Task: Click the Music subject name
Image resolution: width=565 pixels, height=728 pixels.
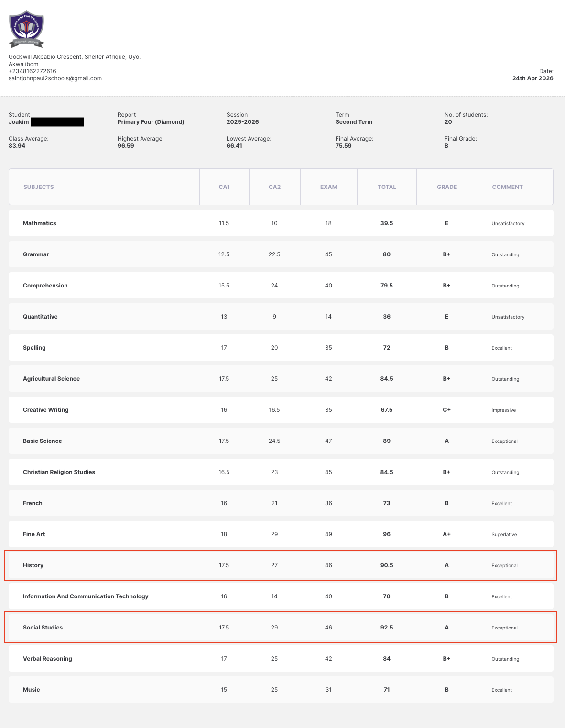Action: tap(32, 690)
